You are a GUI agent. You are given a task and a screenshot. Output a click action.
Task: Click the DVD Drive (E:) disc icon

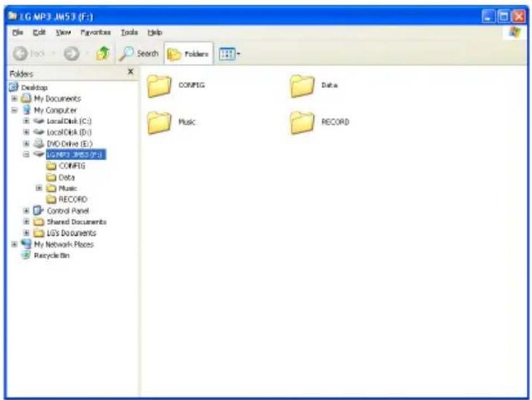tap(39, 143)
